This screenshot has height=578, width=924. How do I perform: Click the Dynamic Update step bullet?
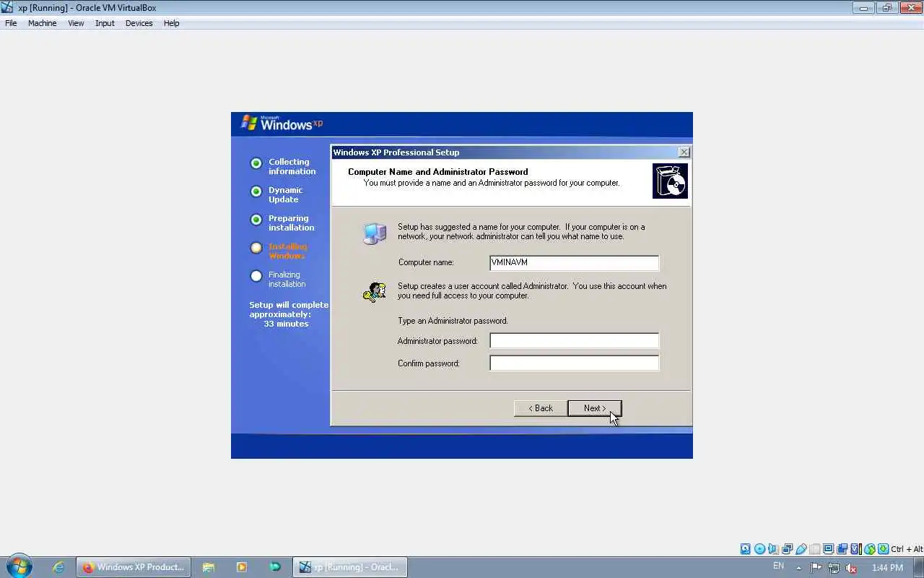tap(256, 191)
